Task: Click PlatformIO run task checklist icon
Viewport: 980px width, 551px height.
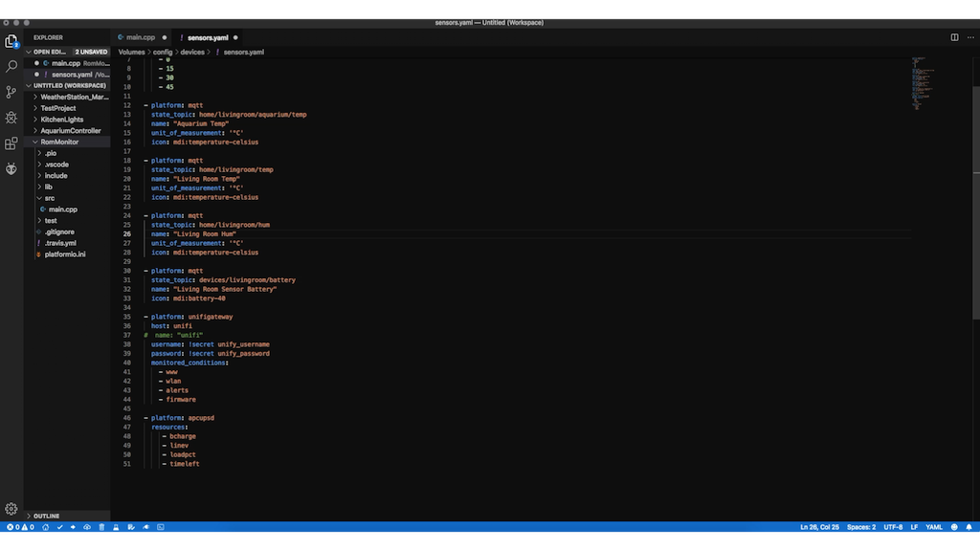Action: 130,527
